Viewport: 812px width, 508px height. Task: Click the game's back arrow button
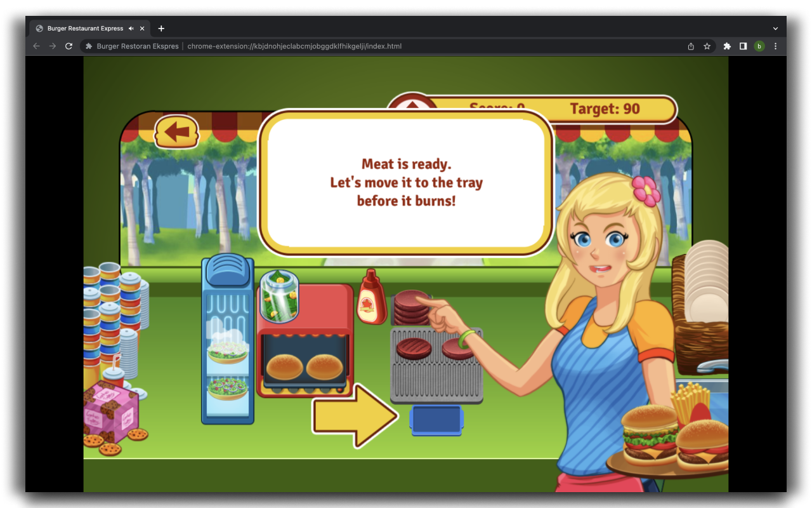[x=177, y=131]
